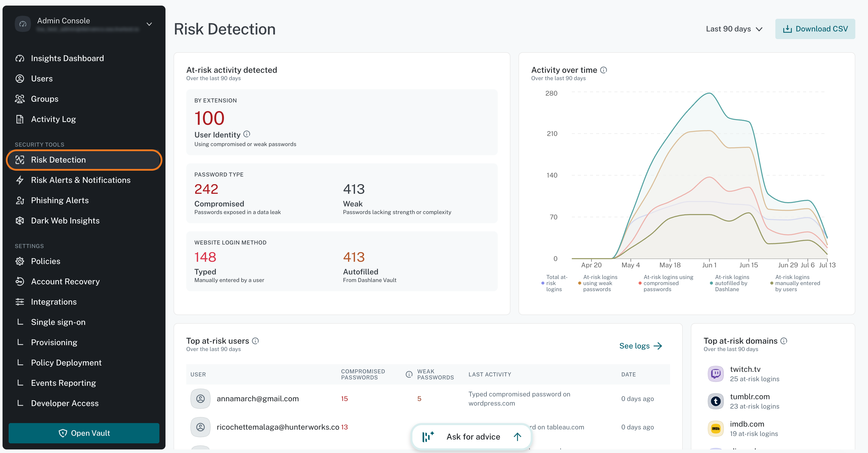The width and height of the screenshot is (868, 453).
Task: Toggle At-risk logins autofilled by Dashlane legend
Action: (730, 283)
